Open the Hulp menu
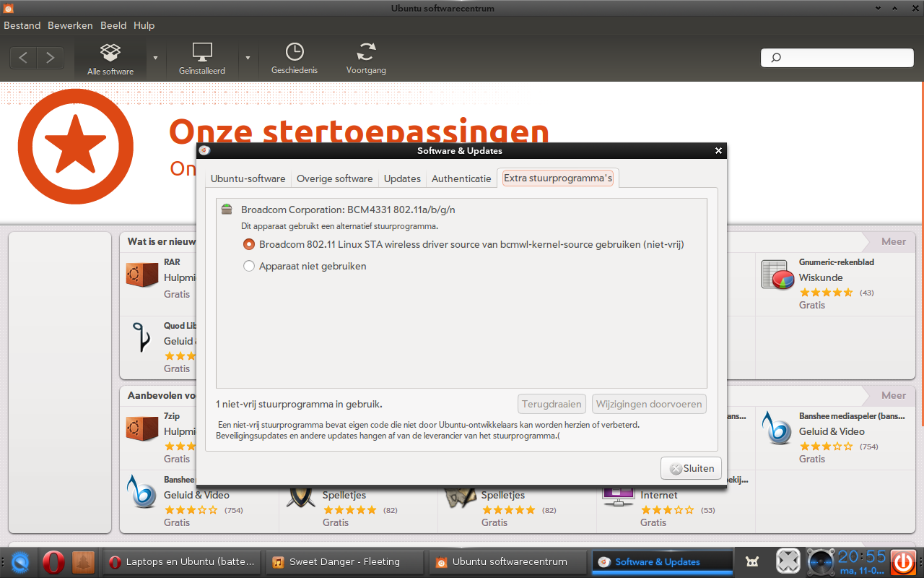924x578 pixels. 144,25
